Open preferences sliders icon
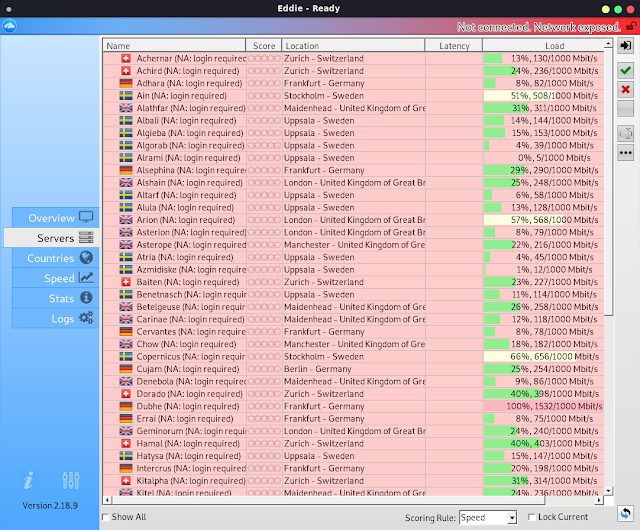Viewport: 640px width, 530px height. tap(71, 480)
